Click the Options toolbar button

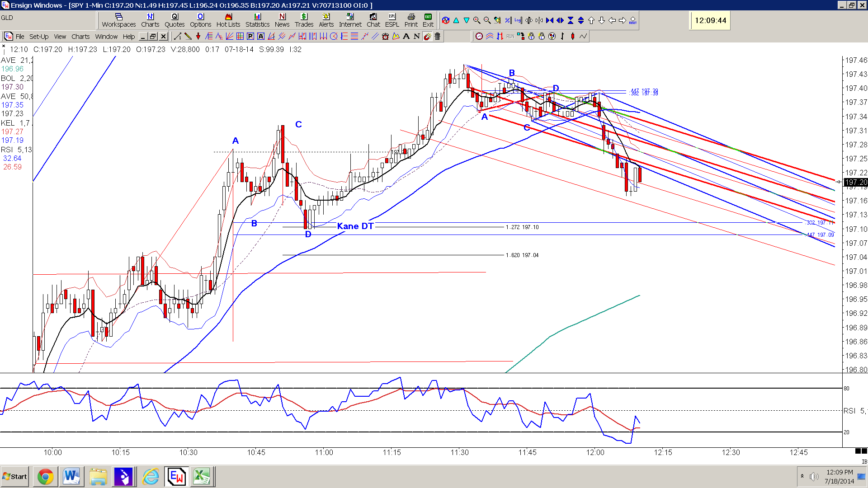coord(201,20)
